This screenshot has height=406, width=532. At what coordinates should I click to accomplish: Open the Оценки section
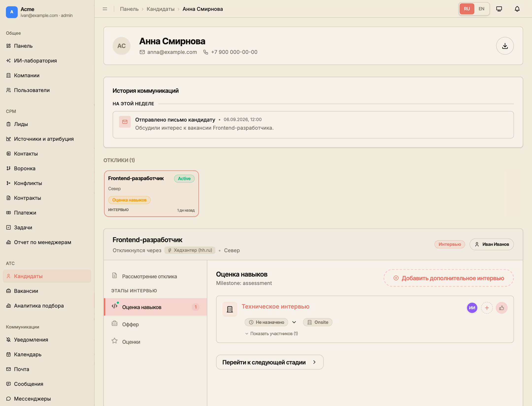(x=155, y=342)
